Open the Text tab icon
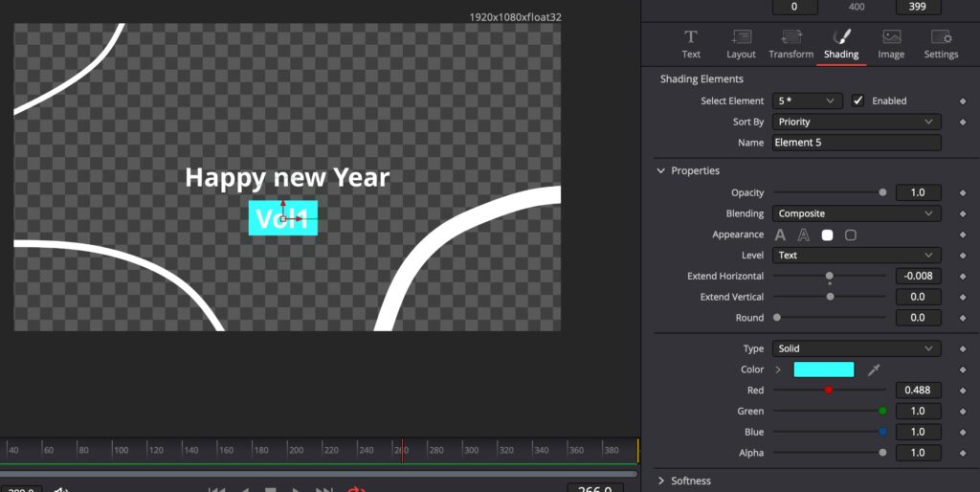This screenshot has height=492, width=980. [x=691, y=37]
